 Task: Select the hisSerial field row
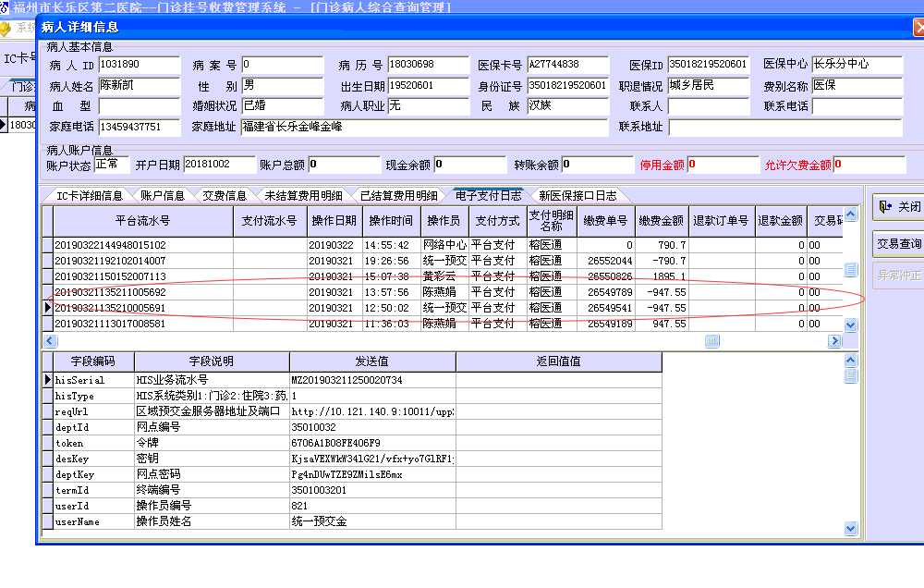pos(352,380)
